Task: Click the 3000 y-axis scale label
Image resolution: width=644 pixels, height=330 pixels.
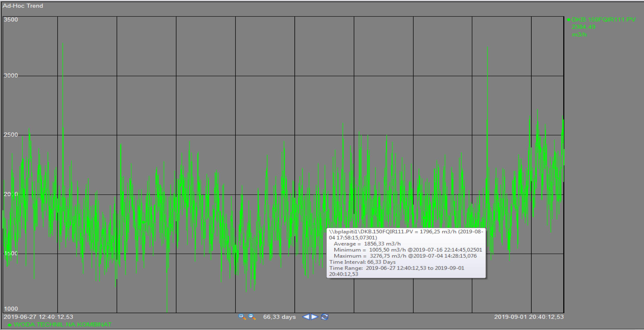Action: point(11,75)
